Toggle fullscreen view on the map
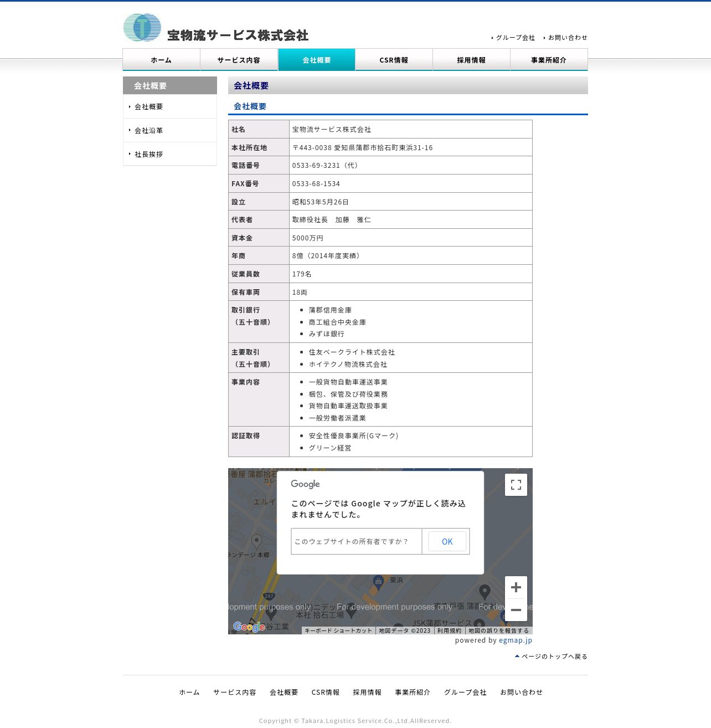This screenshot has width=711, height=728. click(516, 485)
